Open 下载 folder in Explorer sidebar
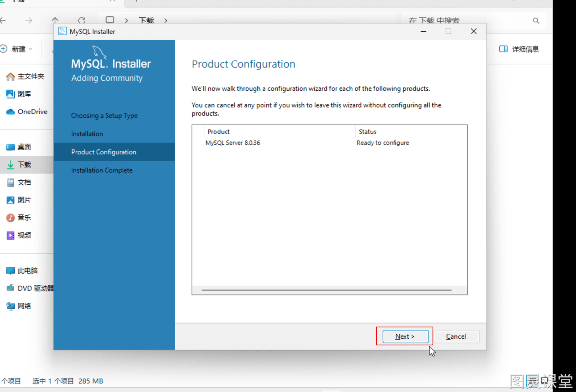Screen dimensions: 576x392 pyautogui.click(x=24, y=165)
